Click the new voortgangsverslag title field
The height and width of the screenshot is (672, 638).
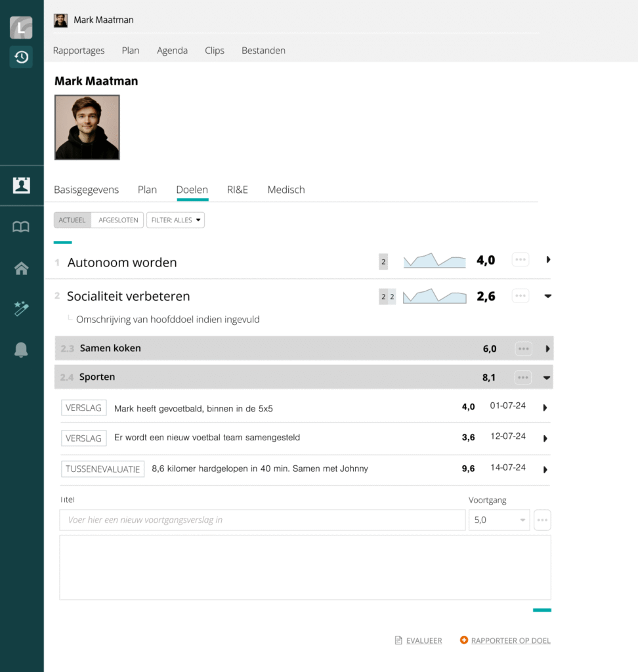pos(263,520)
